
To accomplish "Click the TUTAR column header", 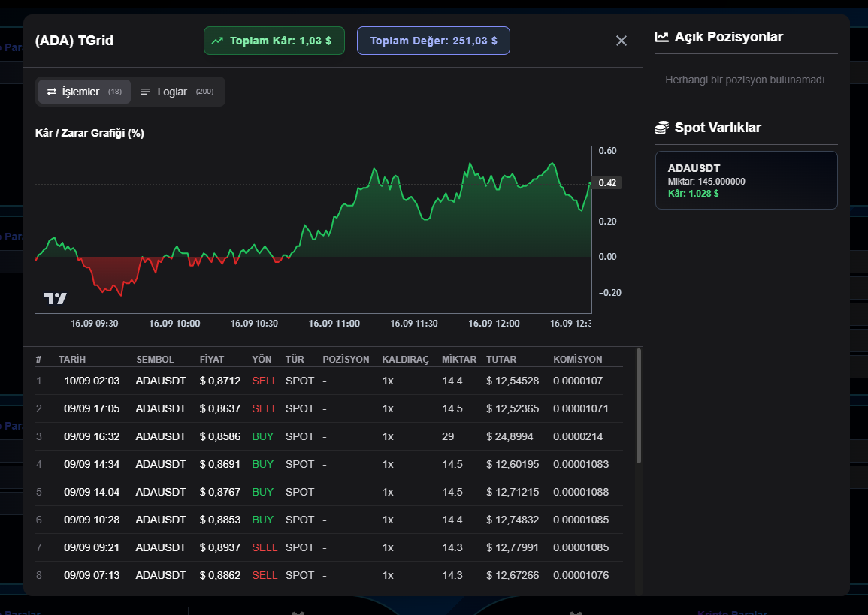I will tap(501, 360).
